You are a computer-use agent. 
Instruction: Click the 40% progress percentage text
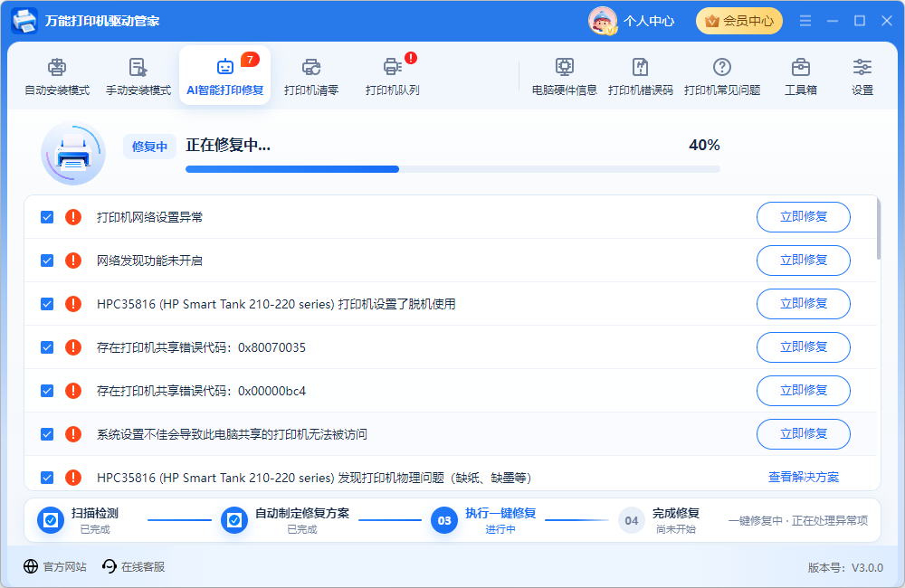[704, 145]
